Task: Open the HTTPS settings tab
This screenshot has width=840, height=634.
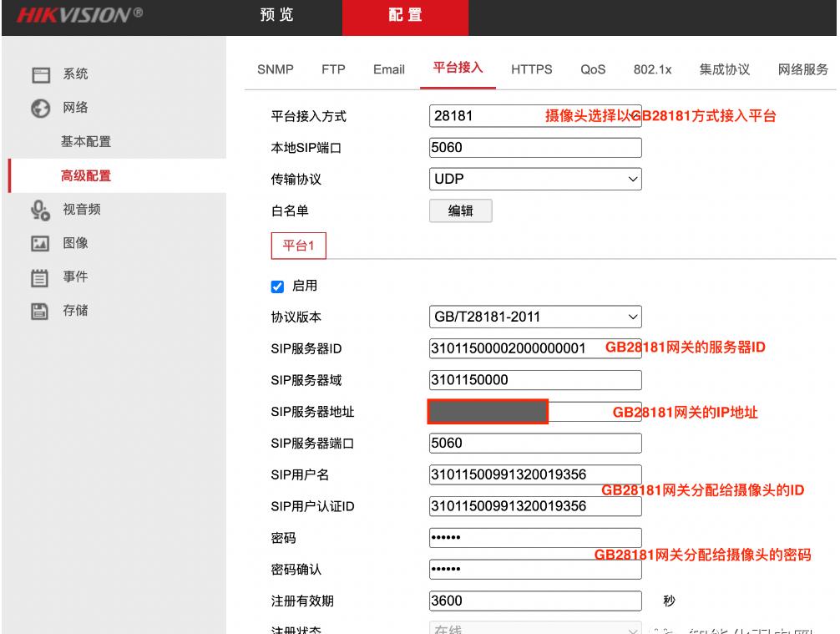Action: point(530,70)
